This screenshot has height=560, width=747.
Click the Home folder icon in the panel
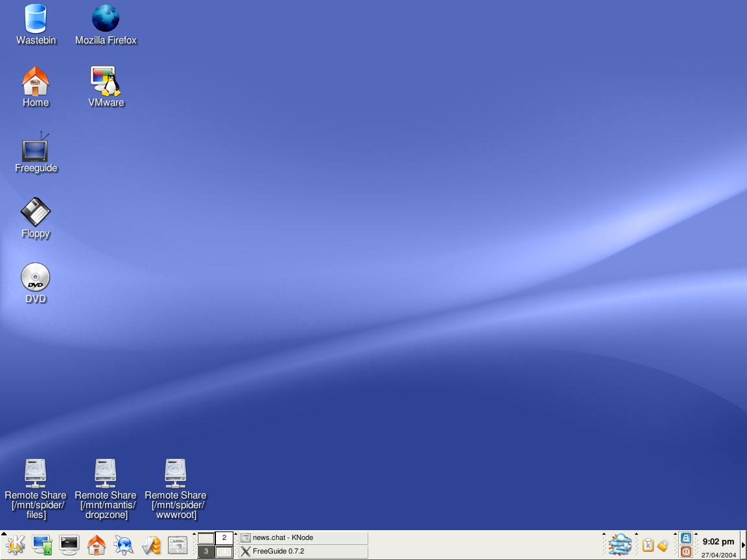(x=96, y=545)
